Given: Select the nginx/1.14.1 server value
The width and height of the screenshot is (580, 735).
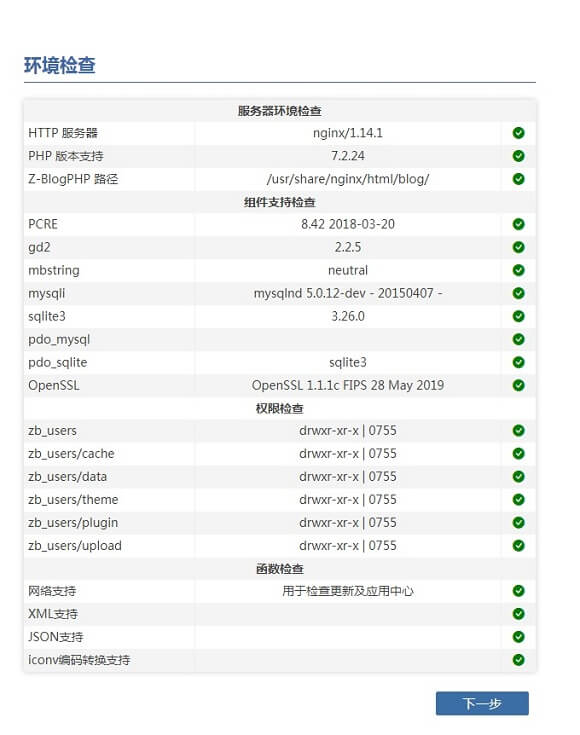Looking at the screenshot, I should [347, 133].
